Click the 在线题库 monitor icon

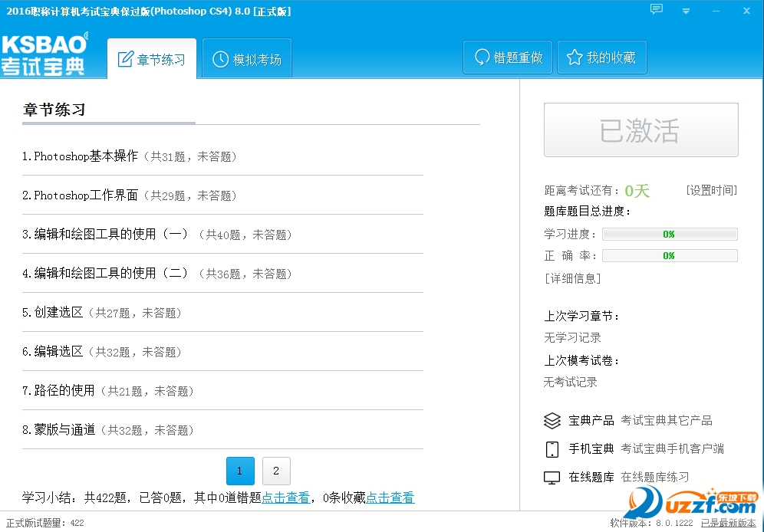(552, 477)
